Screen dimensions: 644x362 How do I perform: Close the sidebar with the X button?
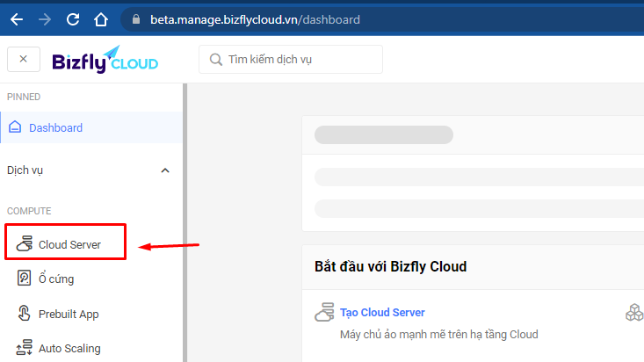click(24, 59)
